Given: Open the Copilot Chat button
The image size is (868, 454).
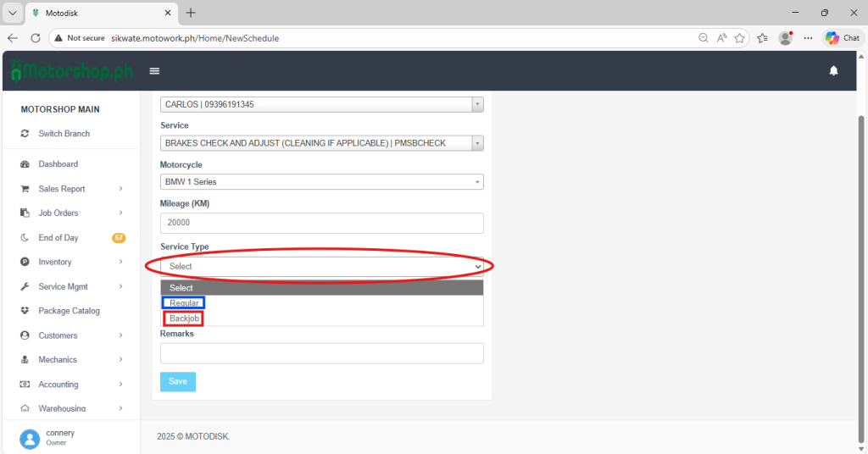Looking at the screenshot, I should [x=842, y=38].
